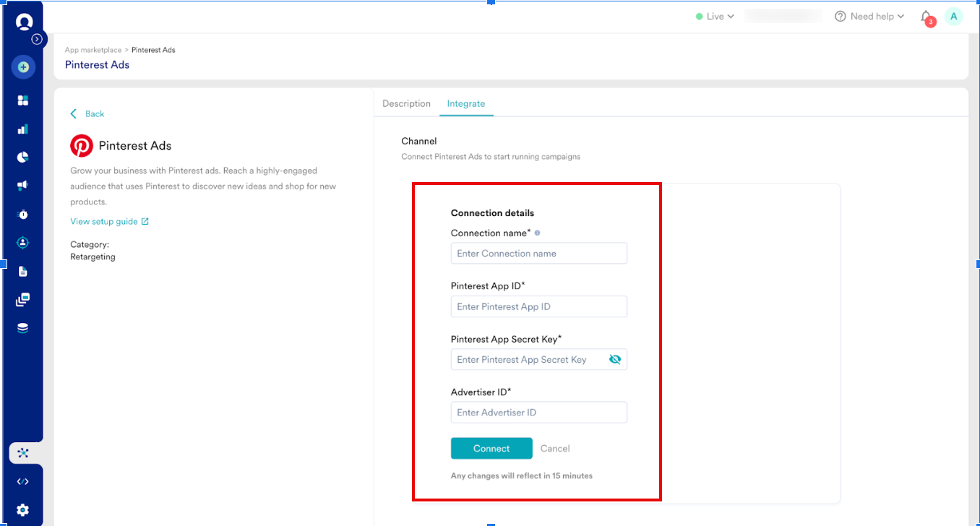The width and height of the screenshot is (980, 526).
Task: Open the stacked images icon in sidebar
Action: 23,300
